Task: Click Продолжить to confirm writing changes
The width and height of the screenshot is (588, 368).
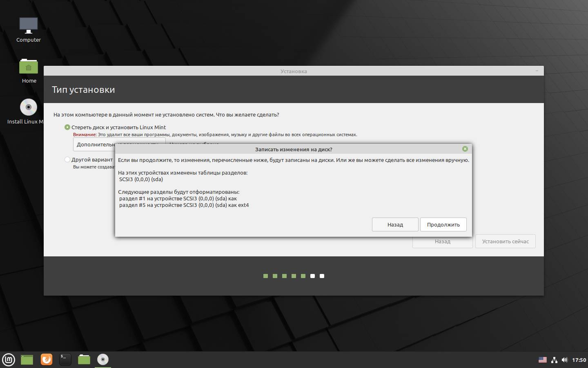Action: (443, 224)
